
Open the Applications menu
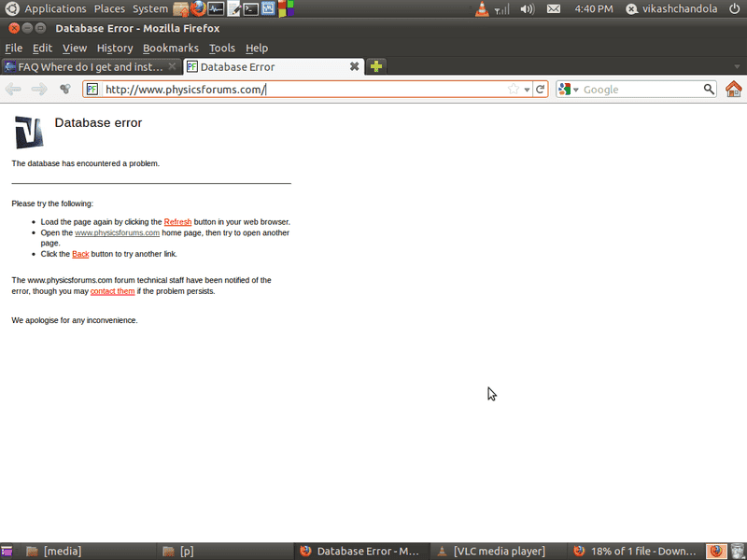point(55,8)
